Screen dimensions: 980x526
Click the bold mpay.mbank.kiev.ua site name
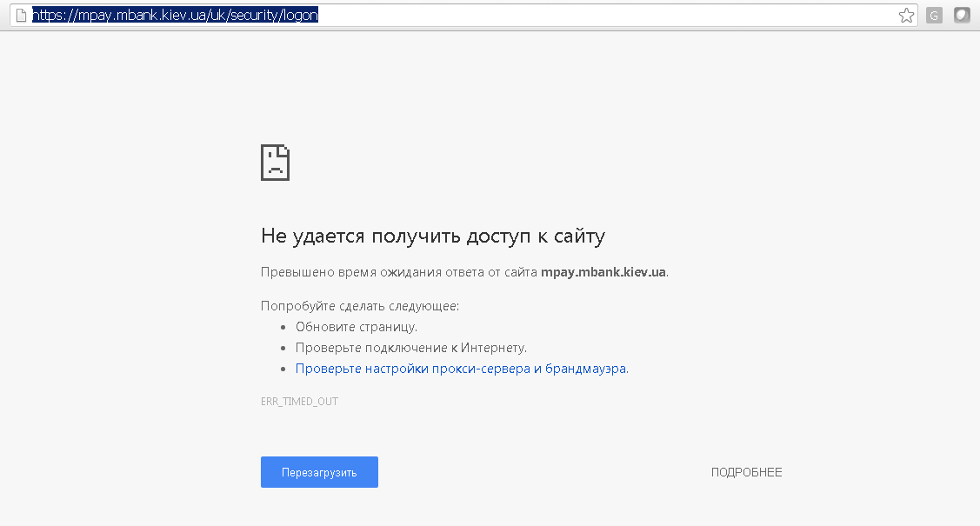coord(603,272)
